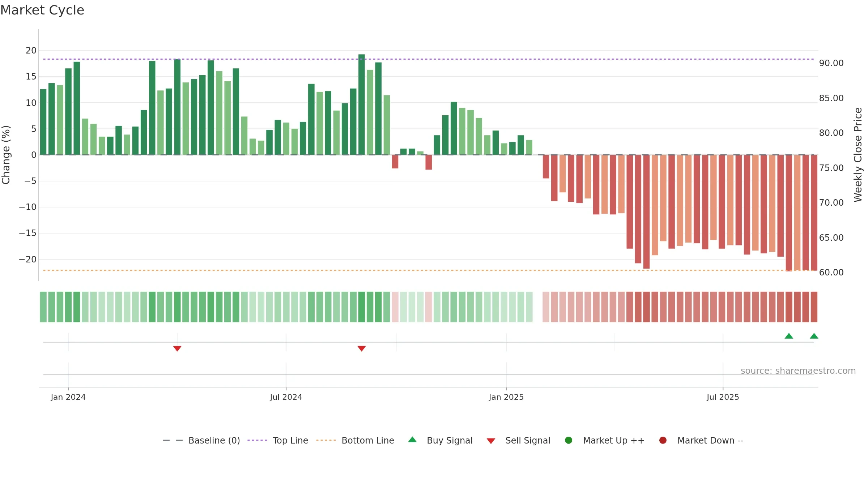Click the 85.00 price tick label
The height and width of the screenshot is (488, 868).
[831, 98]
